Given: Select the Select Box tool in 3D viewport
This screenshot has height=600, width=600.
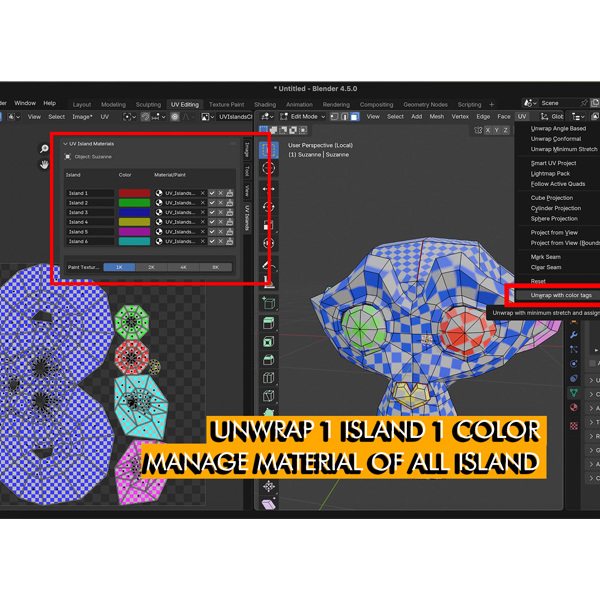Looking at the screenshot, I should tap(268, 150).
